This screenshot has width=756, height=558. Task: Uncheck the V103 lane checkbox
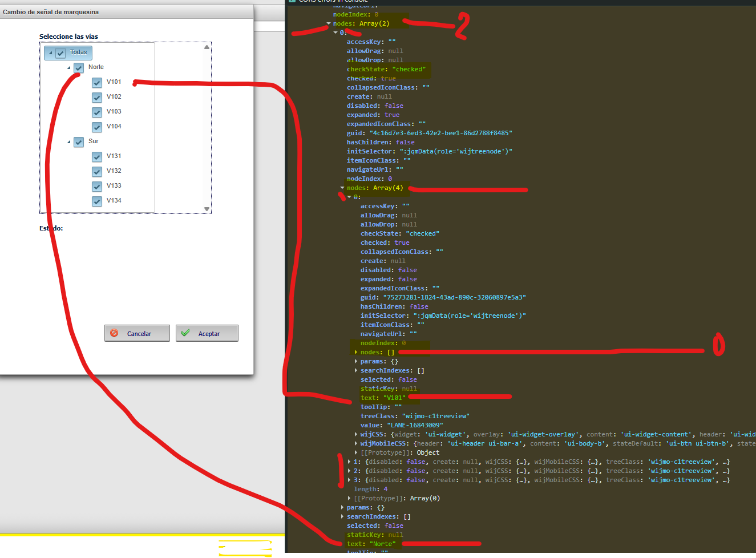click(x=97, y=112)
